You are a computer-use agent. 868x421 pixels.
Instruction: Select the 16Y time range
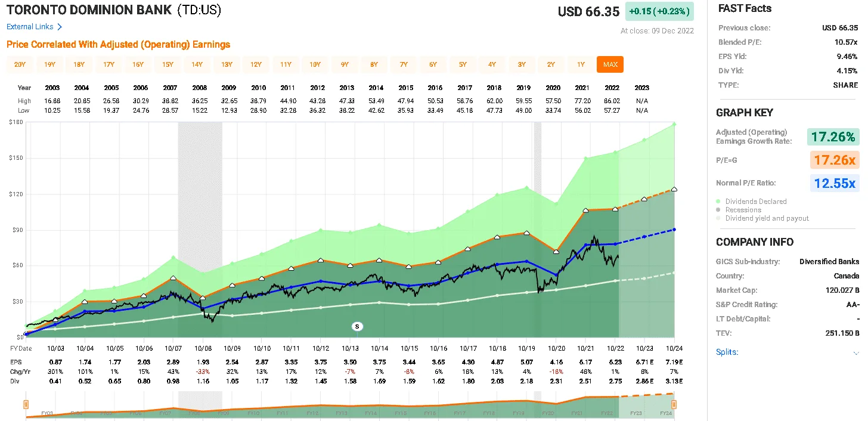pos(138,64)
